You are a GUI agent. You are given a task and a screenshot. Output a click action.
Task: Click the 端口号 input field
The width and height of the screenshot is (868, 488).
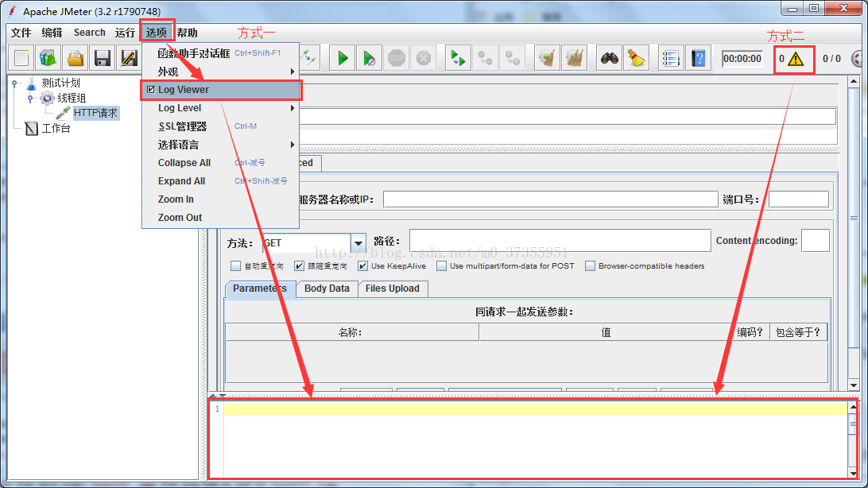[799, 199]
